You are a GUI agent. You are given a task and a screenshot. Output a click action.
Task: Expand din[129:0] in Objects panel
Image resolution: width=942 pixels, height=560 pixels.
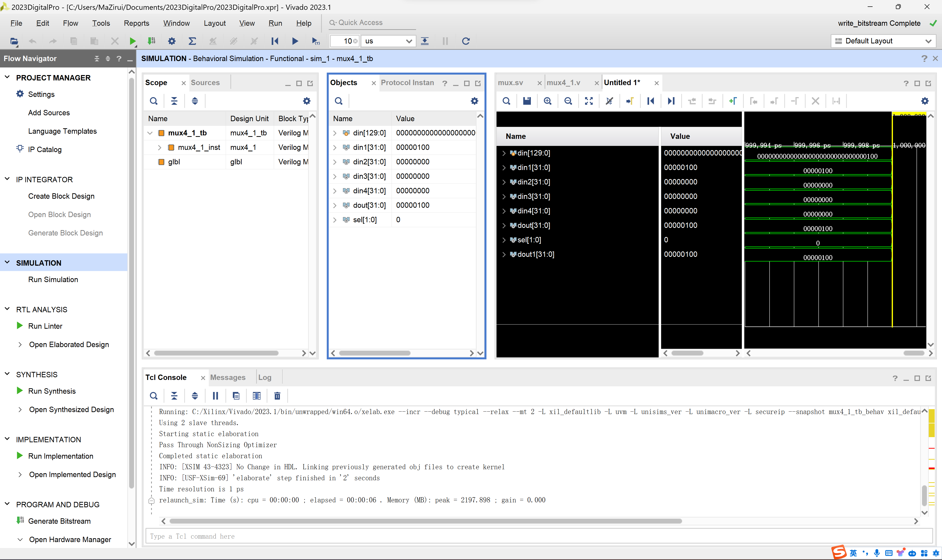tap(335, 133)
